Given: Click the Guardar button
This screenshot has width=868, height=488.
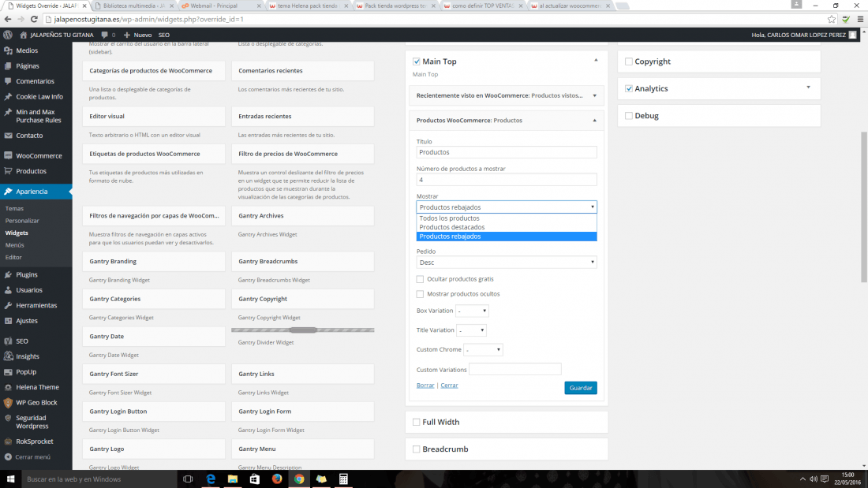Looking at the screenshot, I should (581, 388).
